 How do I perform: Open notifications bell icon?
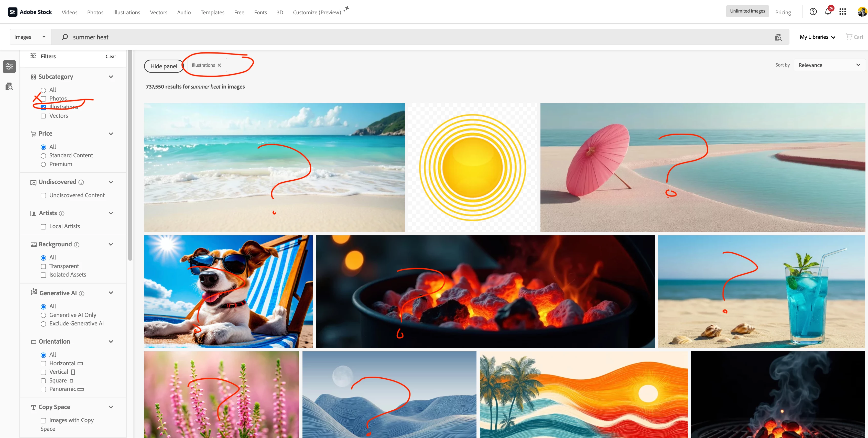pyautogui.click(x=828, y=12)
